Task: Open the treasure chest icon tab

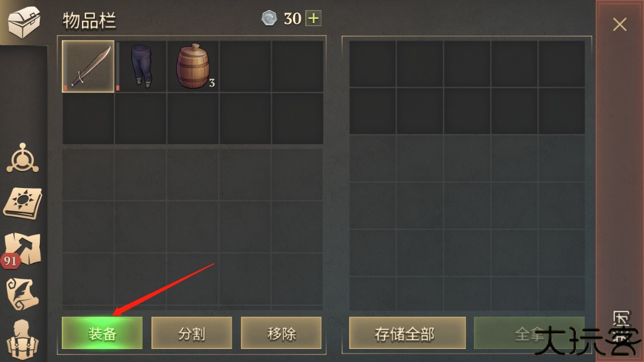Action: 23,22
